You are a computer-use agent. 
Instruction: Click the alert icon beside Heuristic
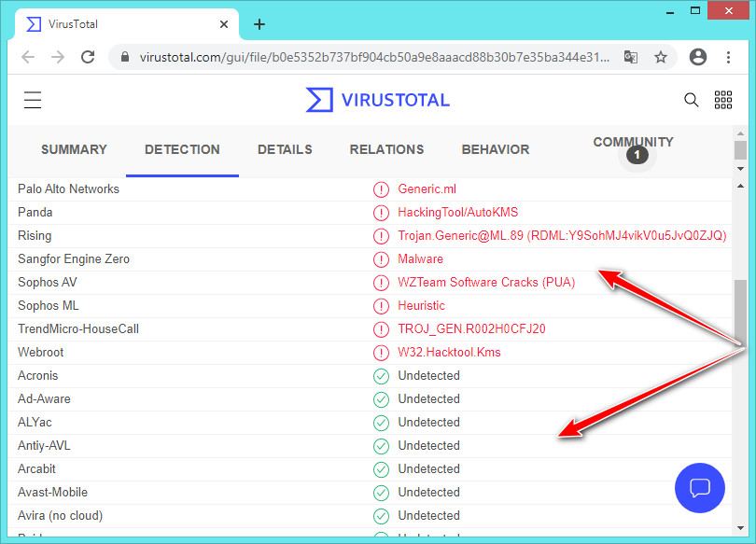coord(381,306)
